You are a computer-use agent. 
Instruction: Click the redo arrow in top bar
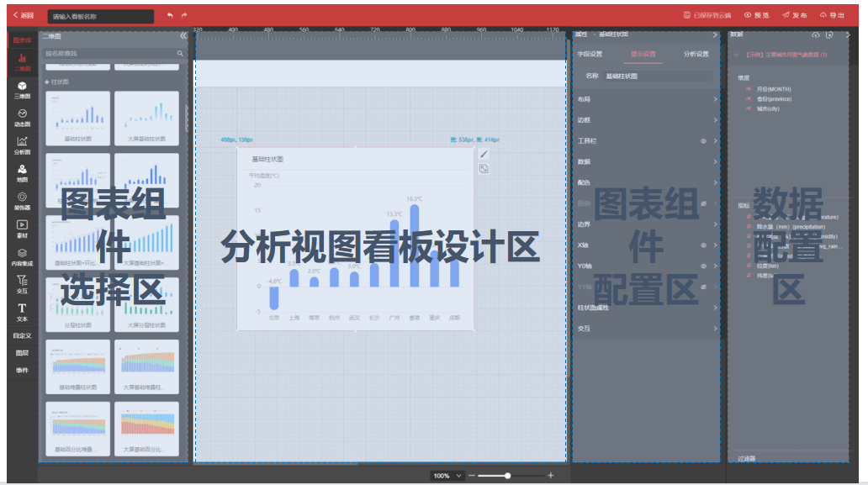(184, 15)
